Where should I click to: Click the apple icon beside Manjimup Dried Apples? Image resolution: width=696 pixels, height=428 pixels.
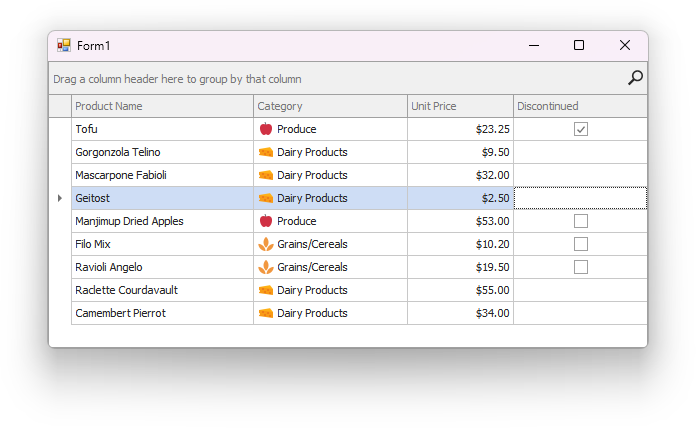pyautogui.click(x=266, y=221)
